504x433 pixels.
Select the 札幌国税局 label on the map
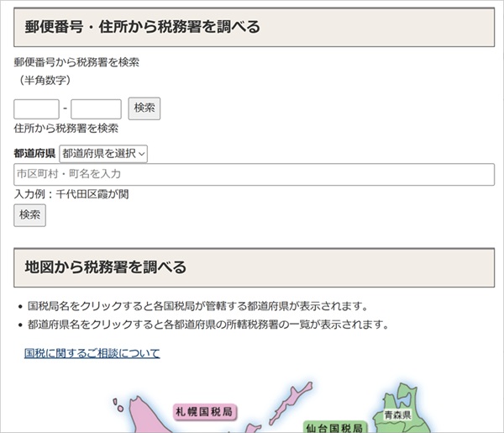pyautogui.click(x=204, y=412)
